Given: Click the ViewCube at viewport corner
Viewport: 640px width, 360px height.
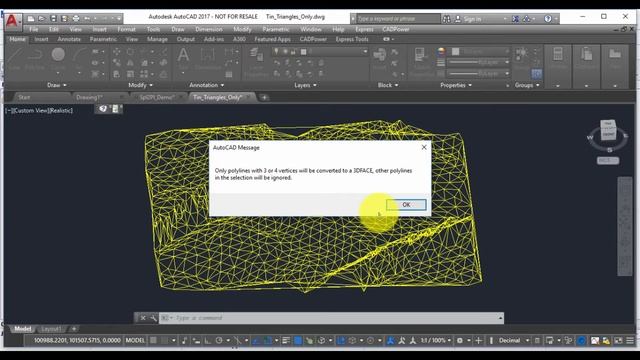Looking at the screenshot, I should click(608, 131).
